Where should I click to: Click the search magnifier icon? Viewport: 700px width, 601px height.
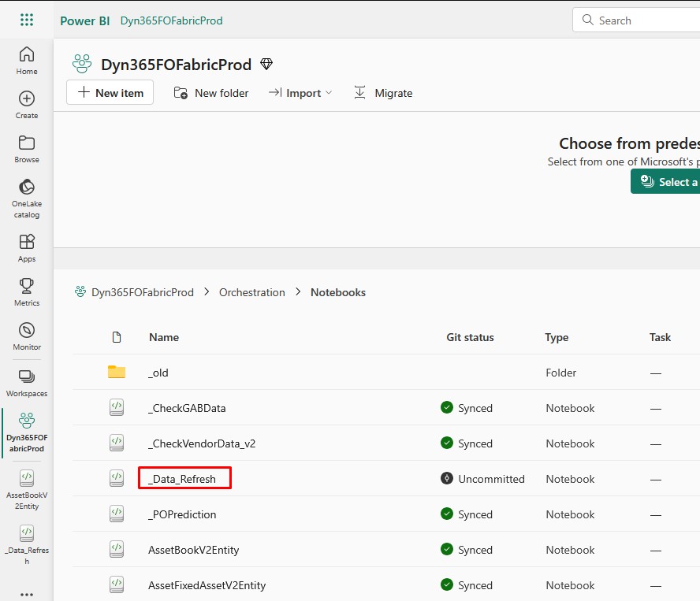point(588,20)
